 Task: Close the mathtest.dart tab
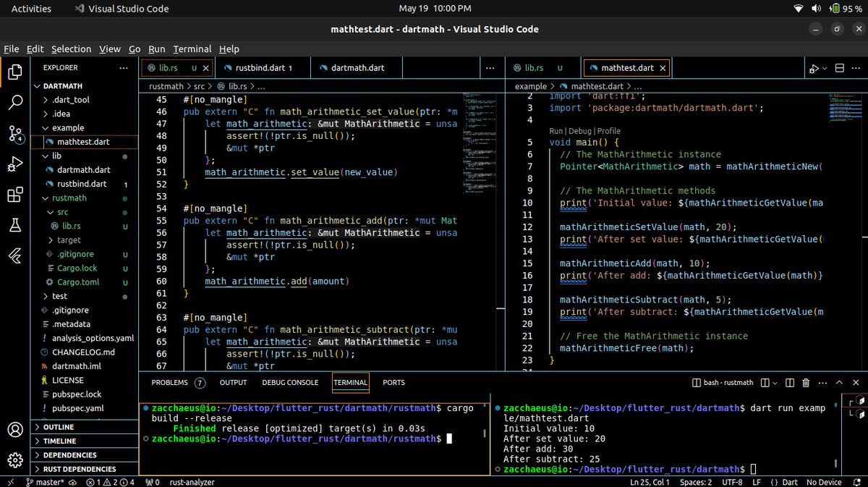pyautogui.click(x=663, y=68)
